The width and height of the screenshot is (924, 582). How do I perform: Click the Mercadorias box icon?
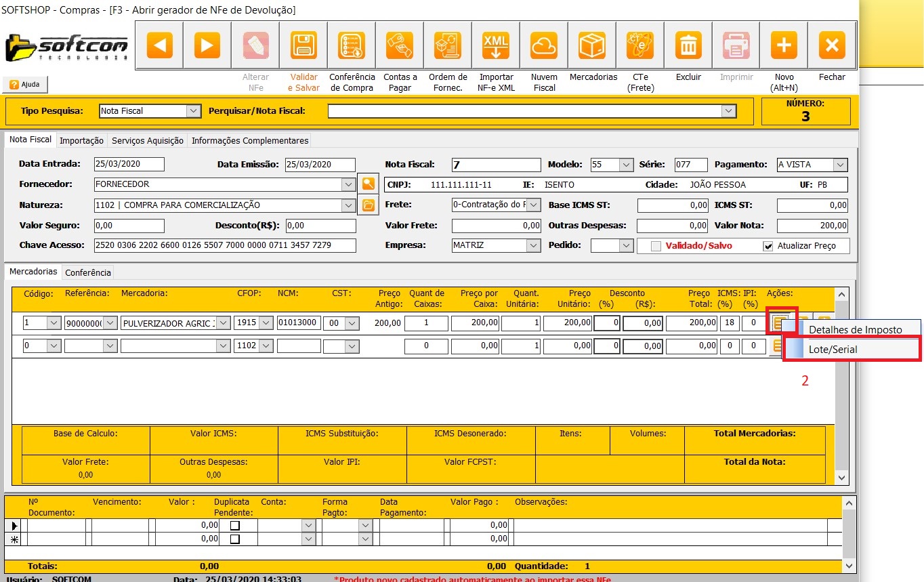592,46
